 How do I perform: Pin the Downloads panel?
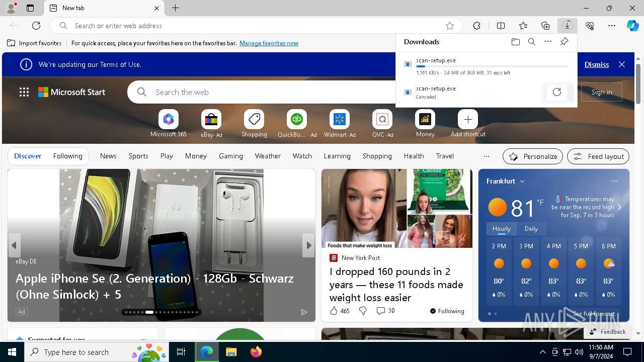tap(564, 42)
